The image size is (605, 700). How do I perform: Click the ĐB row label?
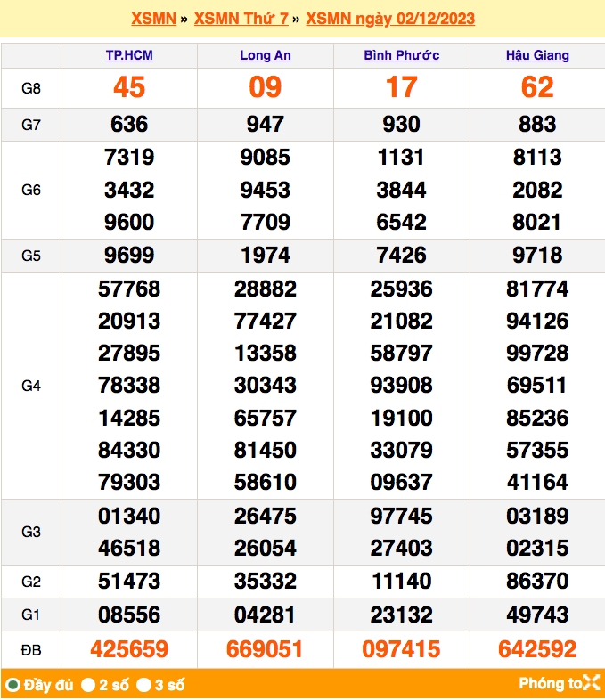[31, 650]
